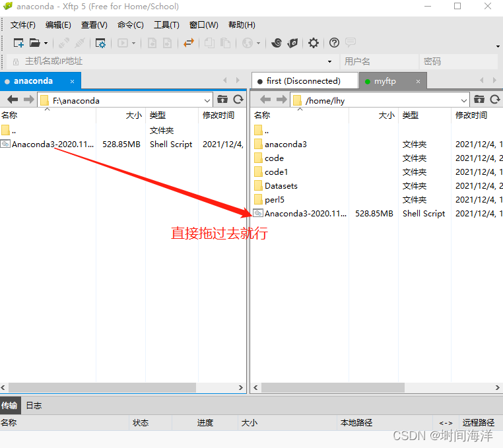Open the View menu 查看(V)

point(94,24)
